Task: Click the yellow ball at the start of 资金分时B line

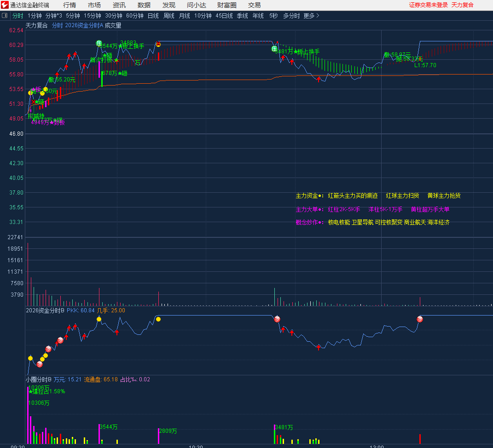Action: click(x=30, y=358)
